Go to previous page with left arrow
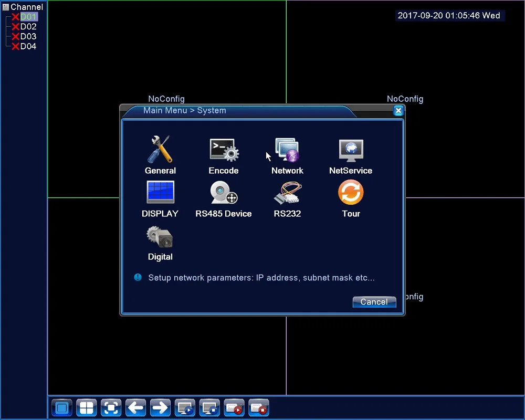Image resolution: width=525 pixels, height=420 pixels. coord(135,407)
